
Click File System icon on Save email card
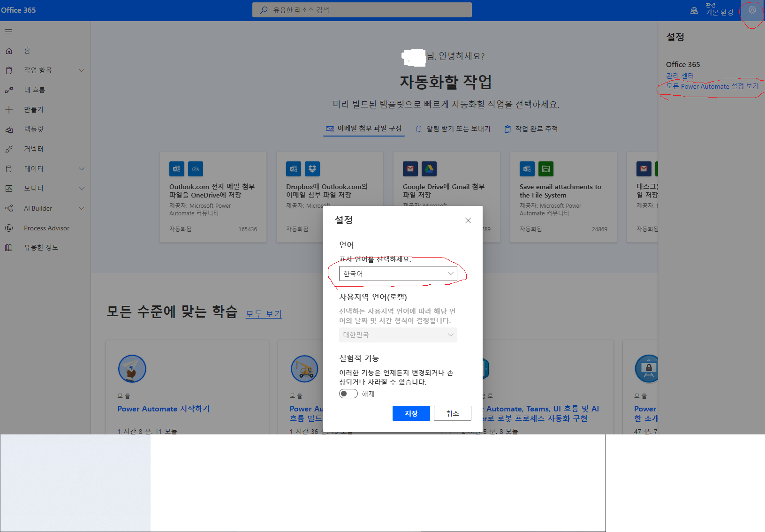tap(546, 169)
